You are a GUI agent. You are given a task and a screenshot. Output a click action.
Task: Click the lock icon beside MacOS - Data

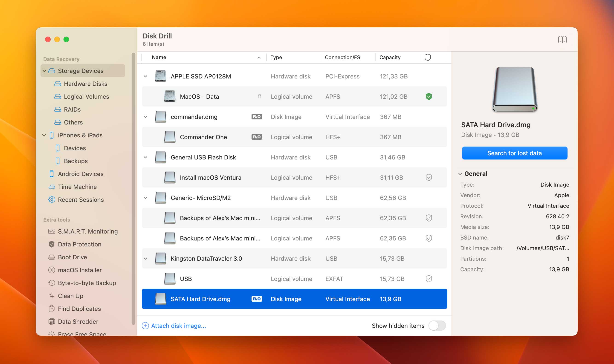click(259, 96)
